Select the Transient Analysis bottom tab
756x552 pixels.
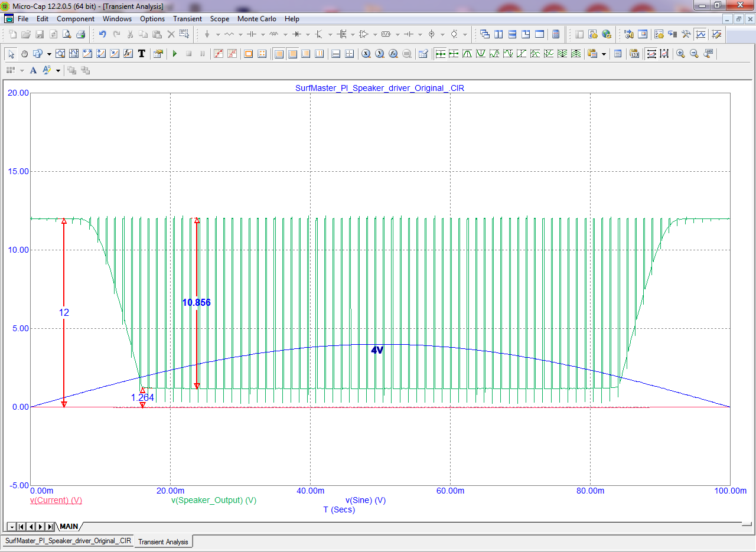click(164, 541)
